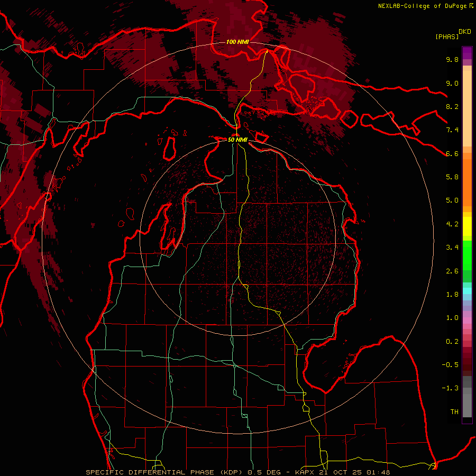Click the DKD units label
The height and width of the screenshot is (476, 476).
point(465,31)
